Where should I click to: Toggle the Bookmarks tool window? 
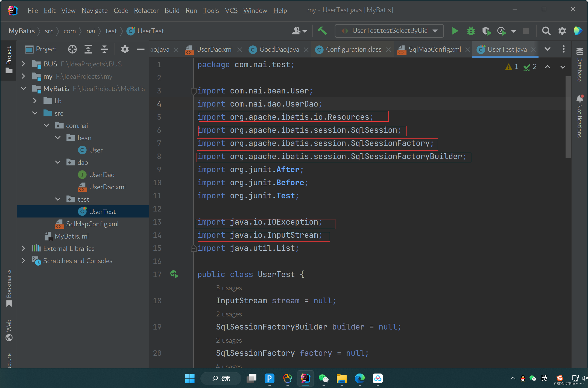(9, 288)
